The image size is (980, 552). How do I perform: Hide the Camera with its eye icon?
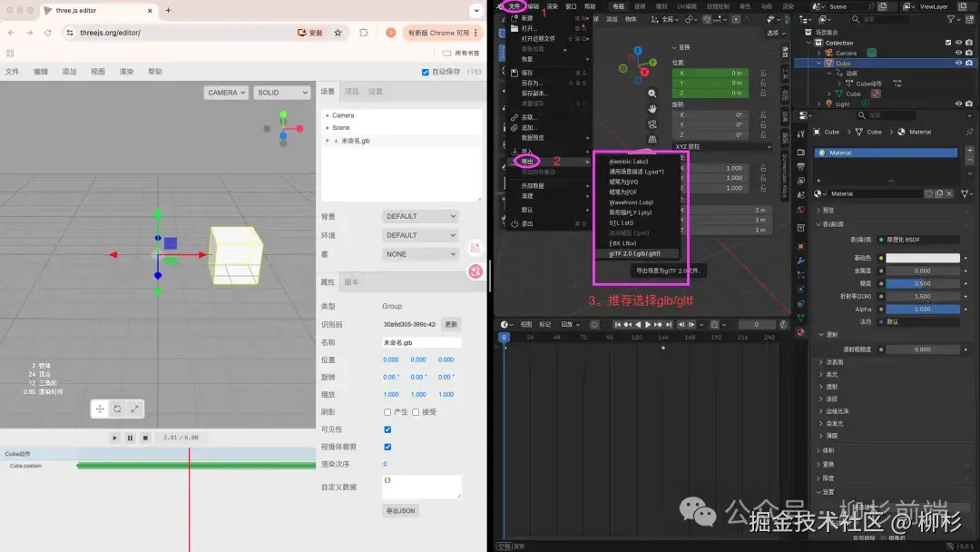coord(958,54)
